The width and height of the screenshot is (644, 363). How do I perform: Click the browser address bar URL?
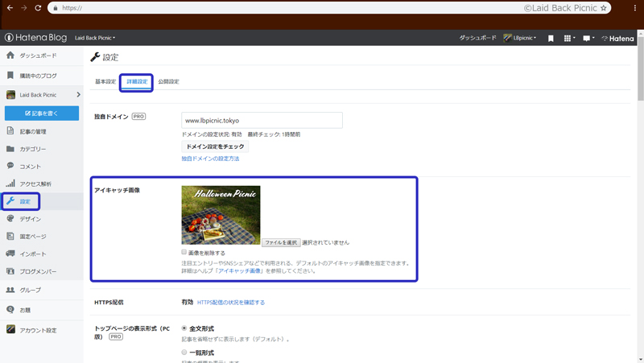[72, 8]
